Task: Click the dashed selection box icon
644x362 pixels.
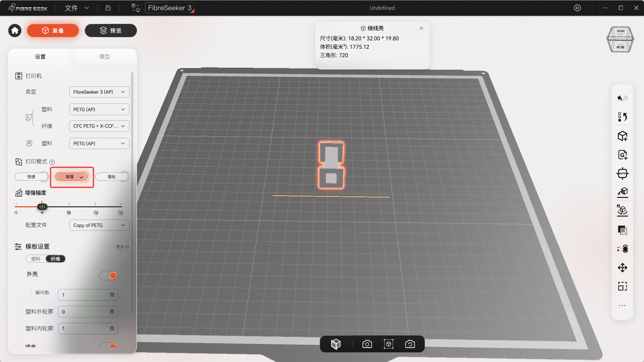Action: click(x=622, y=287)
